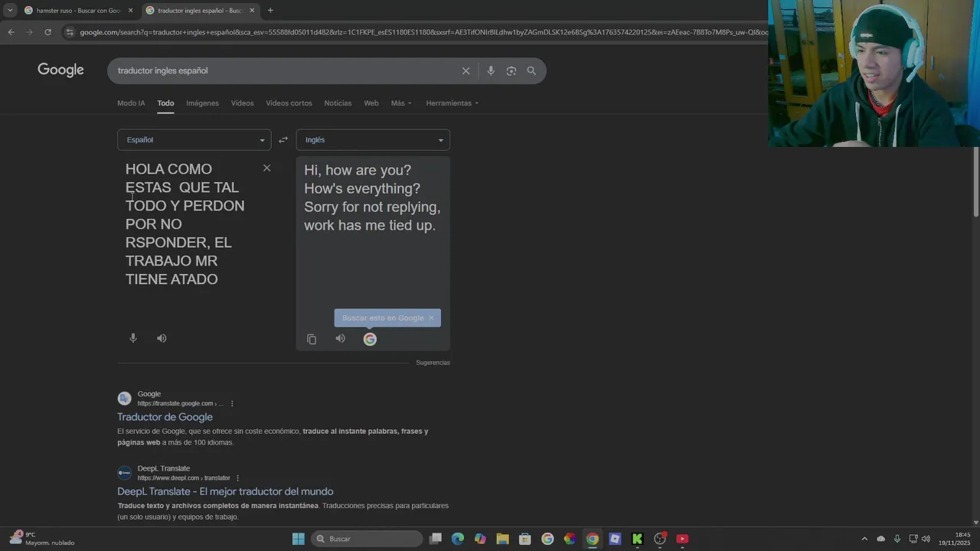Switch to Imágenes tab
Image resolution: width=980 pixels, height=551 pixels.
(202, 103)
